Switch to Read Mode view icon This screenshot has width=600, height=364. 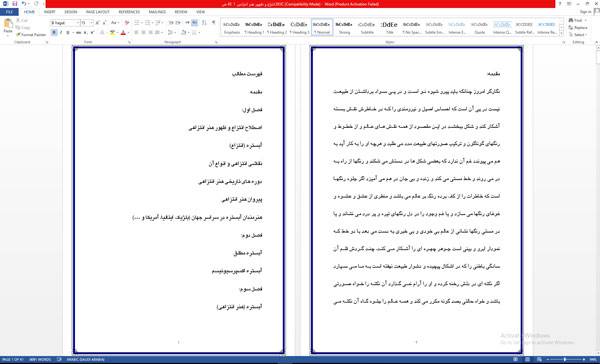pos(516,359)
